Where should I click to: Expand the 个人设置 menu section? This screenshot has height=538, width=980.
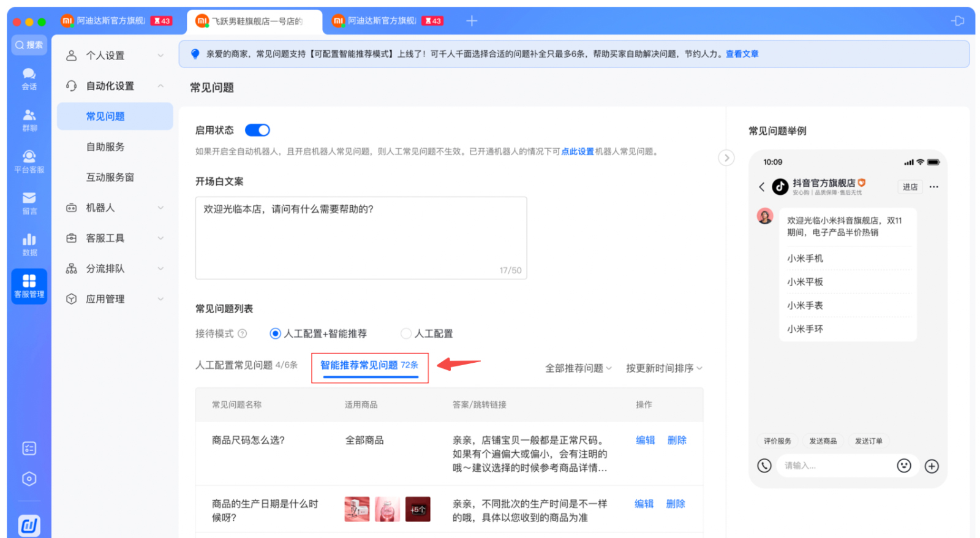click(115, 55)
